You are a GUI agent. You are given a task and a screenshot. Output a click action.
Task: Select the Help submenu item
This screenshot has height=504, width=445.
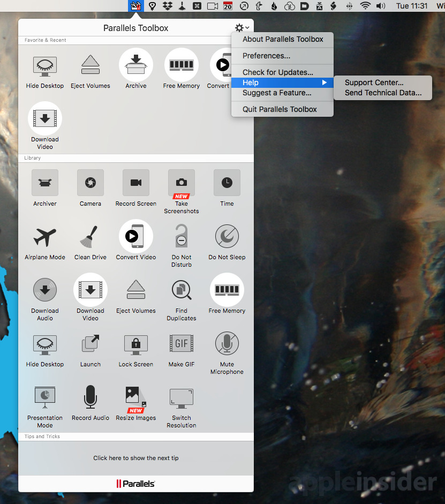pos(282,82)
